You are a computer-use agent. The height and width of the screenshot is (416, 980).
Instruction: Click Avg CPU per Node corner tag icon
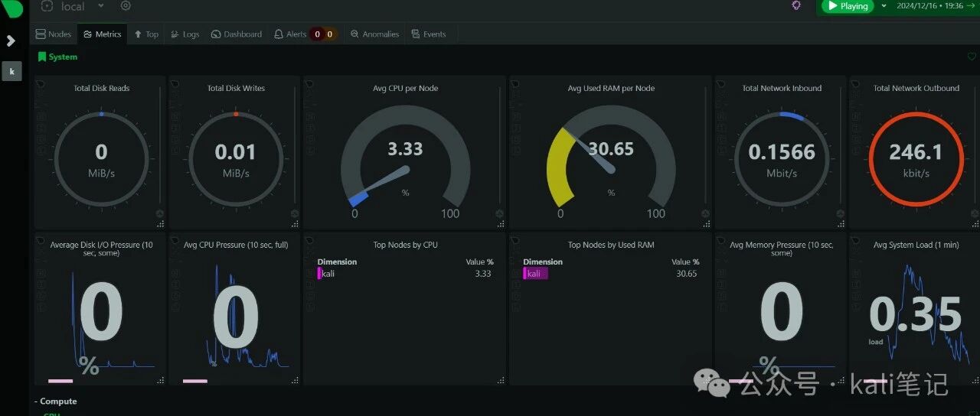coord(309,83)
